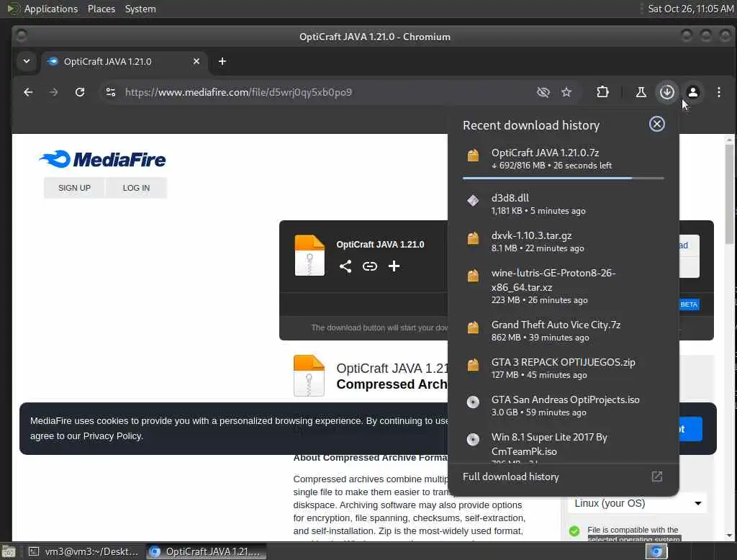
Task: Open Chrome Labs flask icon
Action: click(641, 92)
